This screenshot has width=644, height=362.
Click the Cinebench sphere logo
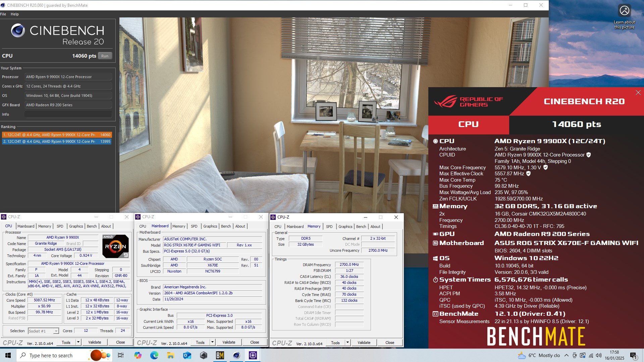pos(18,31)
